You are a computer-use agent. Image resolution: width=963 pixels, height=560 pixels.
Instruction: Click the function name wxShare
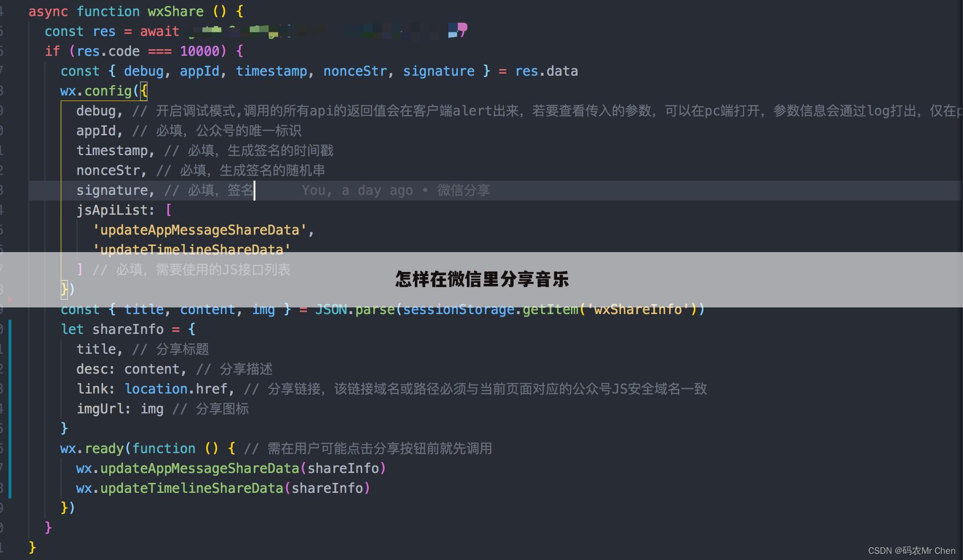175,11
